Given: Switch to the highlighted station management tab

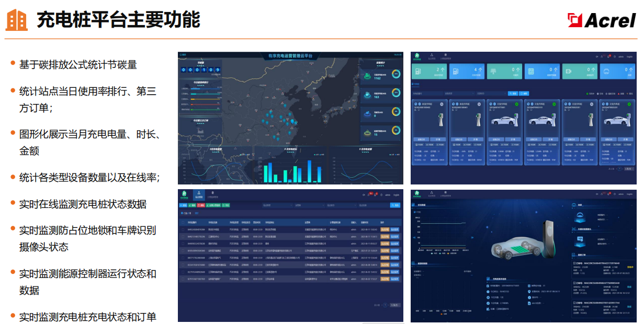Looking at the screenshot, I should coord(198,195).
